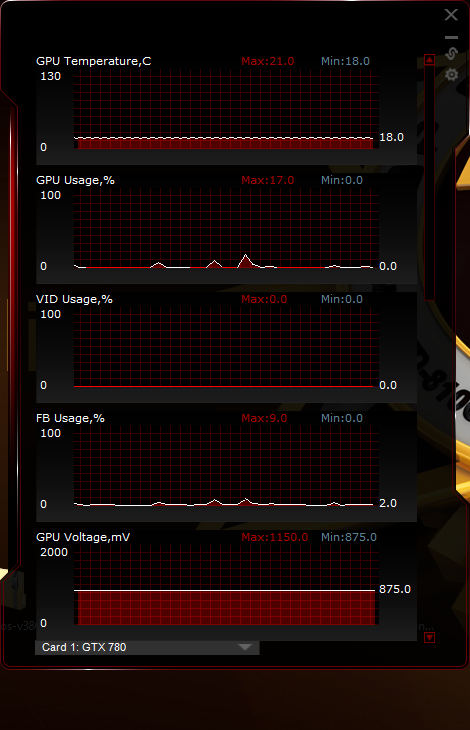This screenshot has width=470, height=730.
Task: Close the GPU monitor window
Action: (451, 15)
